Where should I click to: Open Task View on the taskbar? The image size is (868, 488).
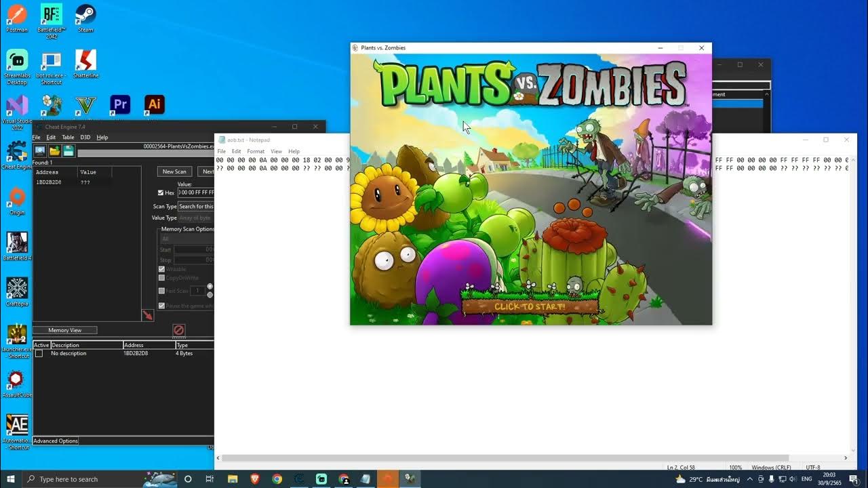210,479
